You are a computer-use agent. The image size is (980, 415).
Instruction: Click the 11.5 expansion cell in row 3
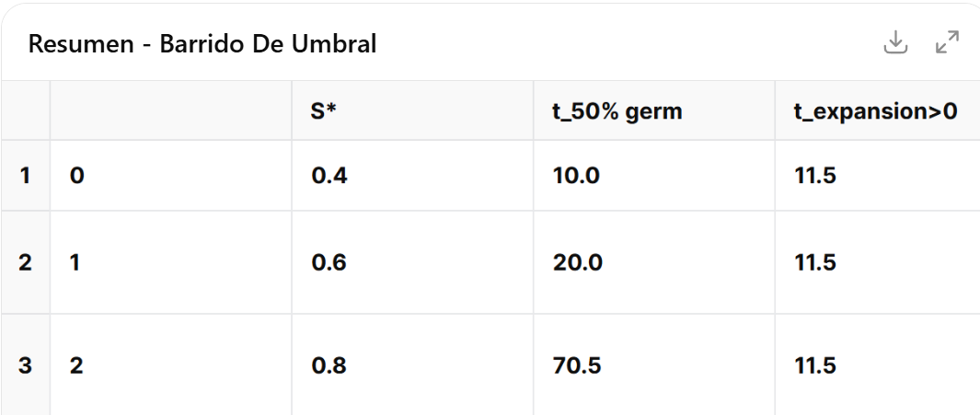[x=815, y=365]
